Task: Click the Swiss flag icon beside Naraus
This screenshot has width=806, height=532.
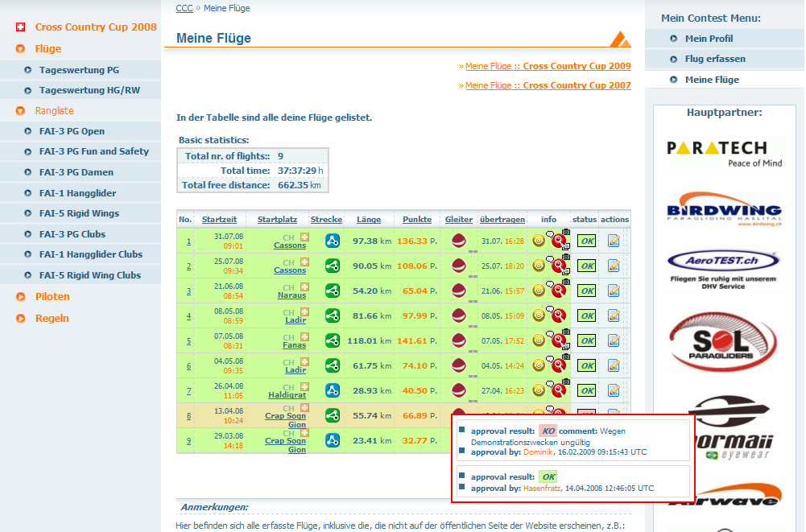Action: [x=305, y=287]
